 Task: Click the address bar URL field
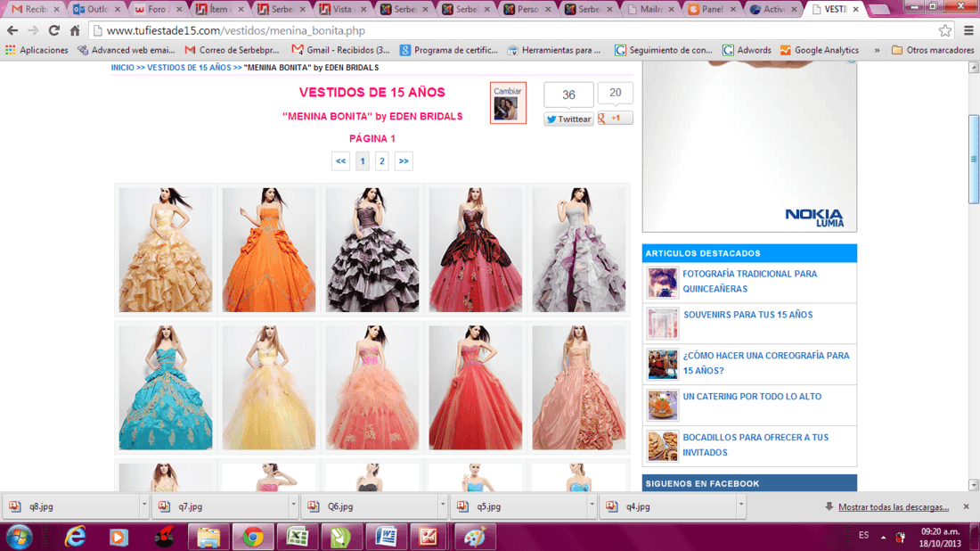512,30
